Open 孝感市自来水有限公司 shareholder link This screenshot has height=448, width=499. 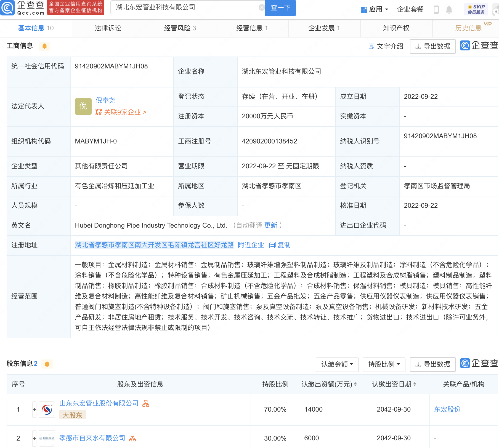tap(92, 438)
